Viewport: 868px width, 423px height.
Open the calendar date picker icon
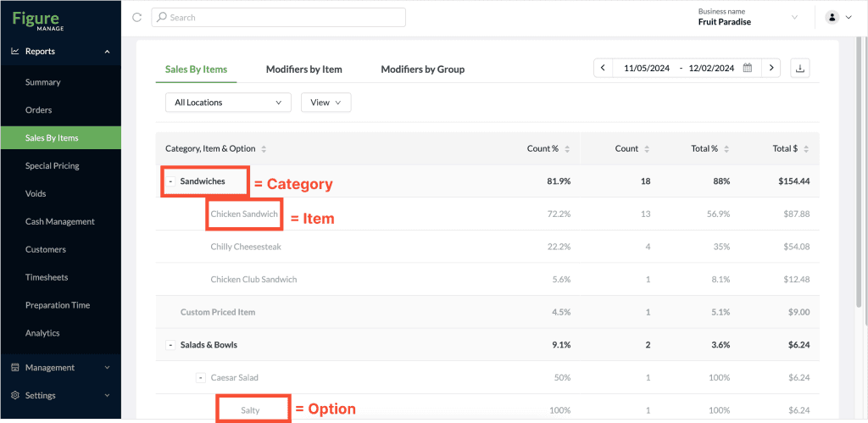pyautogui.click(x=748, y=68)
